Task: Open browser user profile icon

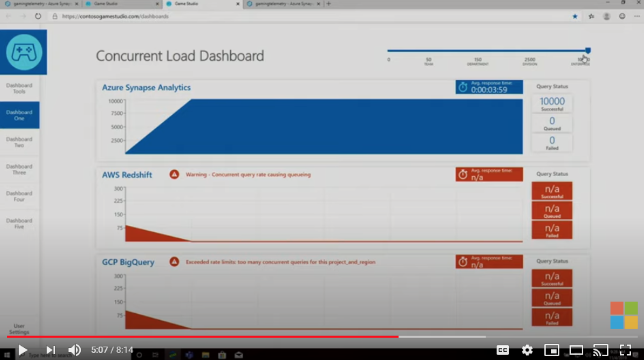Action: [606, 16]
